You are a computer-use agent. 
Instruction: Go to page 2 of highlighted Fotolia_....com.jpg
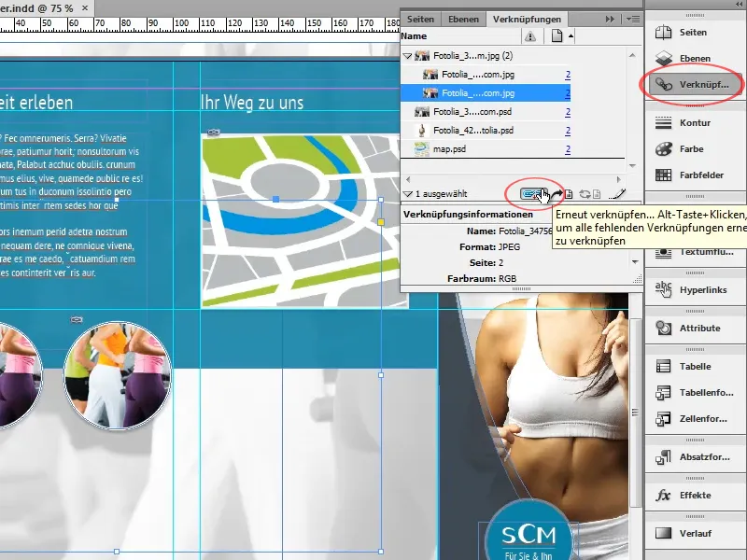(568, 93)
